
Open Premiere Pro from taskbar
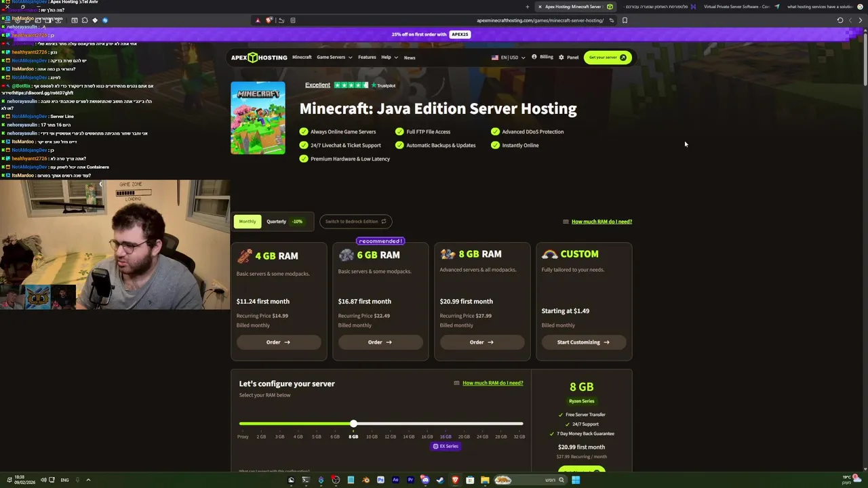[x=410, y=480]
